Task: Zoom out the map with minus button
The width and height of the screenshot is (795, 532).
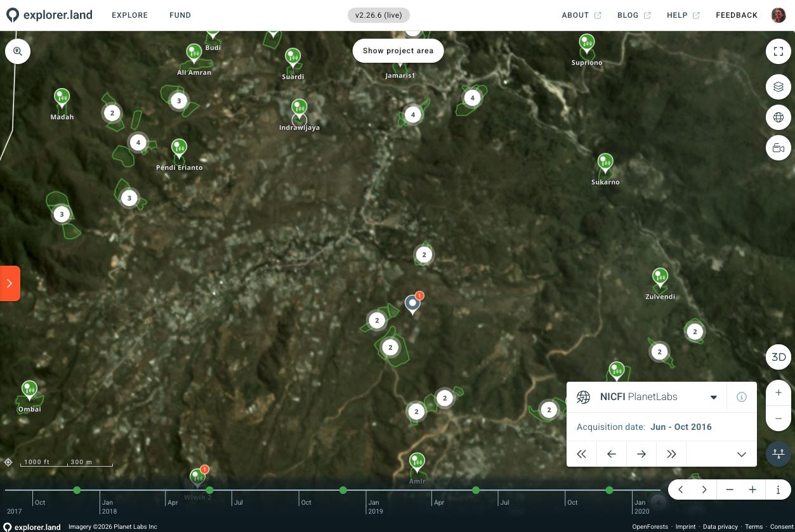Action: pos(779,418)
